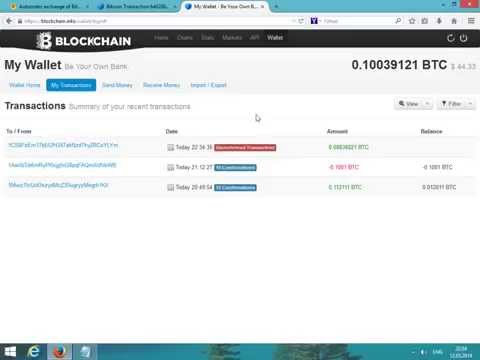
Task: Go to the browser home icon
Action: [454, 21]
